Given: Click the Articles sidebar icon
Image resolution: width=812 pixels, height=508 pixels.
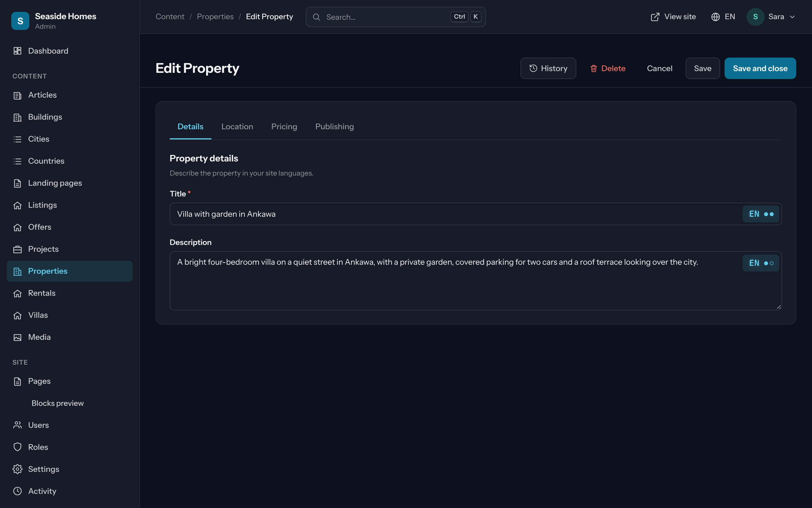Looking at the screenshot, I should coord(17,95).
